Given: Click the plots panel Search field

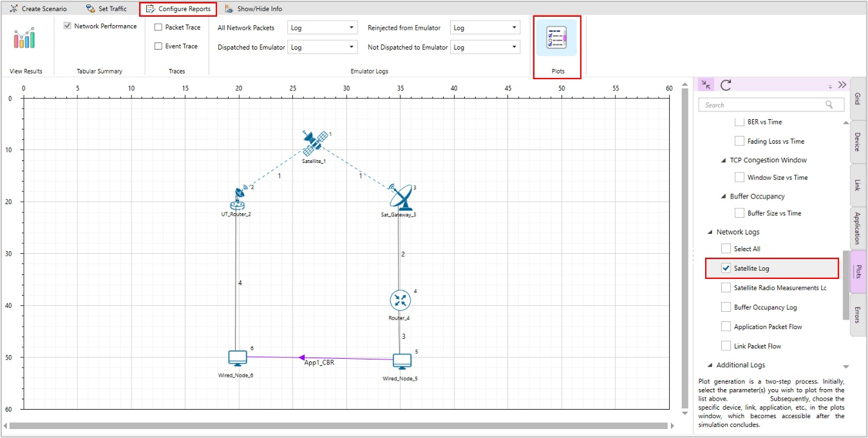Looking at the screenshot, I should (764, 105).
